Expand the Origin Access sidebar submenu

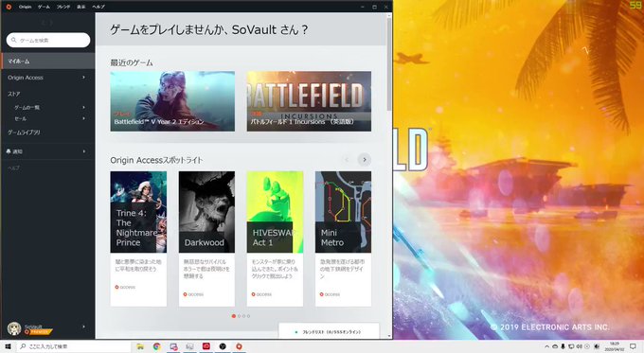(x=83, y=78)
